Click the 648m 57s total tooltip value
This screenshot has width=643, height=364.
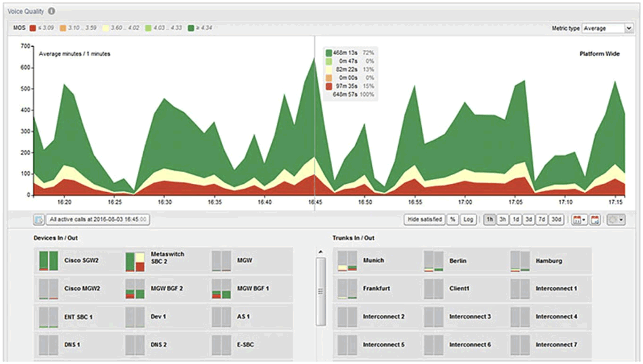click(x=345, y=95)
